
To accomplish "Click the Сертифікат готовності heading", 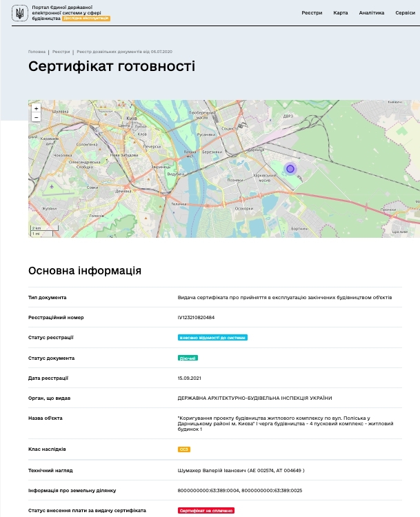I will click(112, 66).
